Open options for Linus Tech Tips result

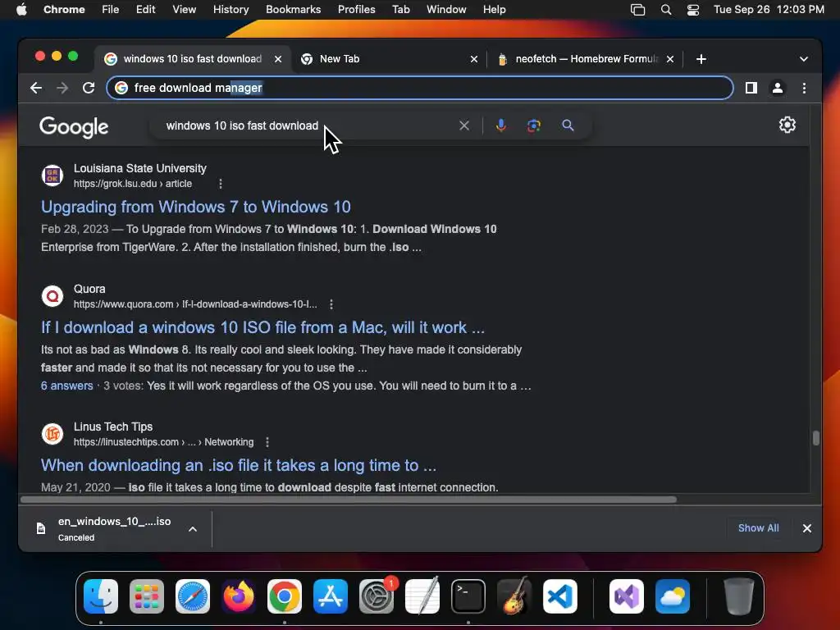(267, 442)
